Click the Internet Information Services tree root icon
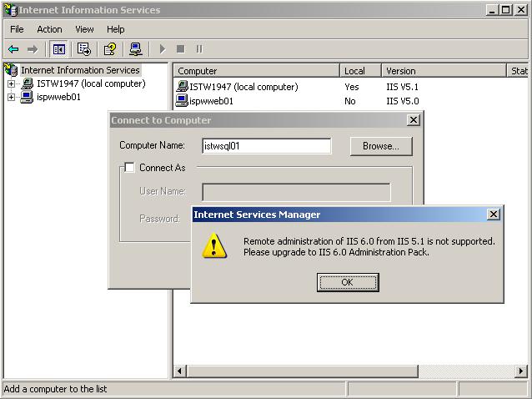Viewport: 532px width, 399px height. coord(11,70)
